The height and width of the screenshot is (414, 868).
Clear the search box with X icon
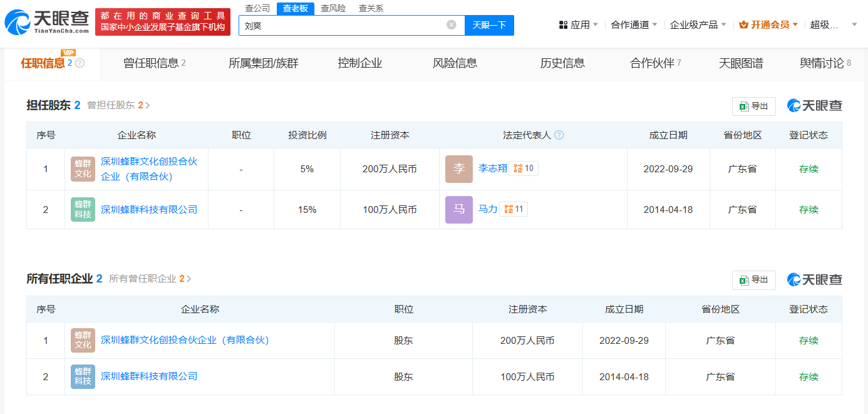coord(452,25)
